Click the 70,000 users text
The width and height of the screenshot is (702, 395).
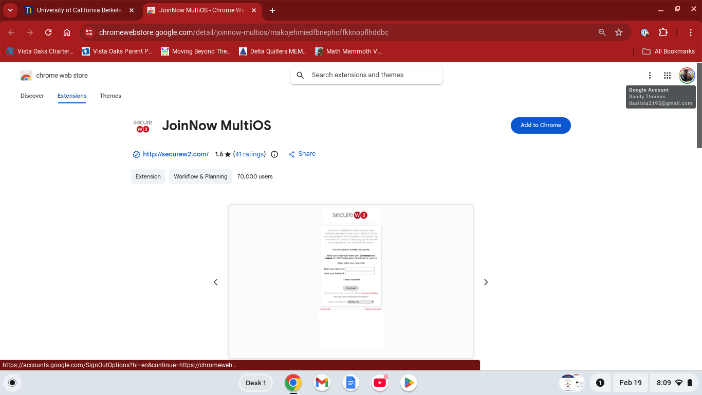click(x=255, y=176)
